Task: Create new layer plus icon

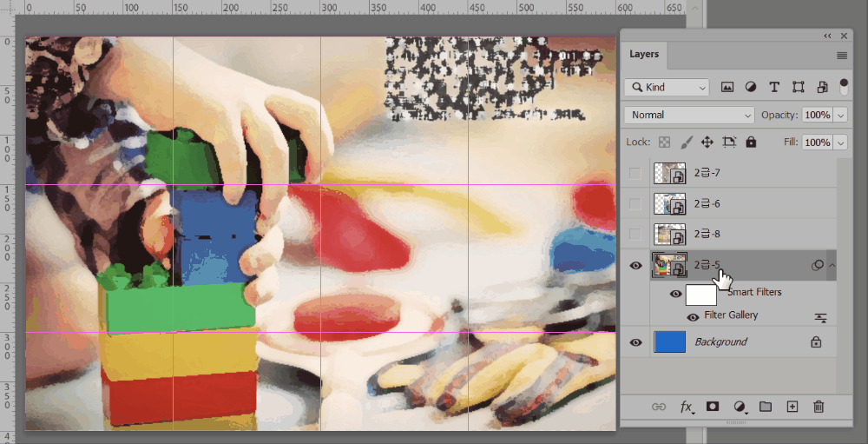Action: click(792, 407)
